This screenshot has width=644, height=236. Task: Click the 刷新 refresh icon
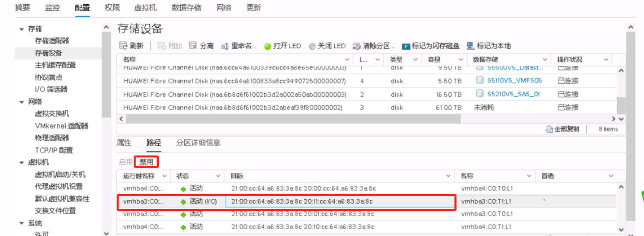coord(123,46)
